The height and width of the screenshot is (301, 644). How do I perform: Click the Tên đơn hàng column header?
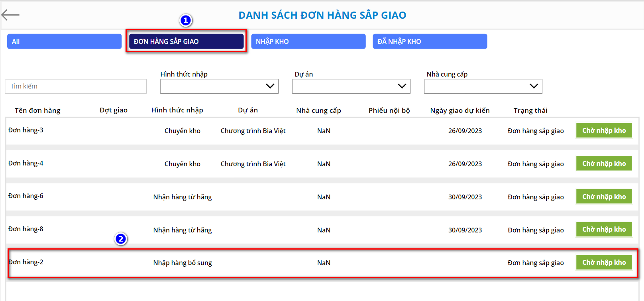click(37, 110)
